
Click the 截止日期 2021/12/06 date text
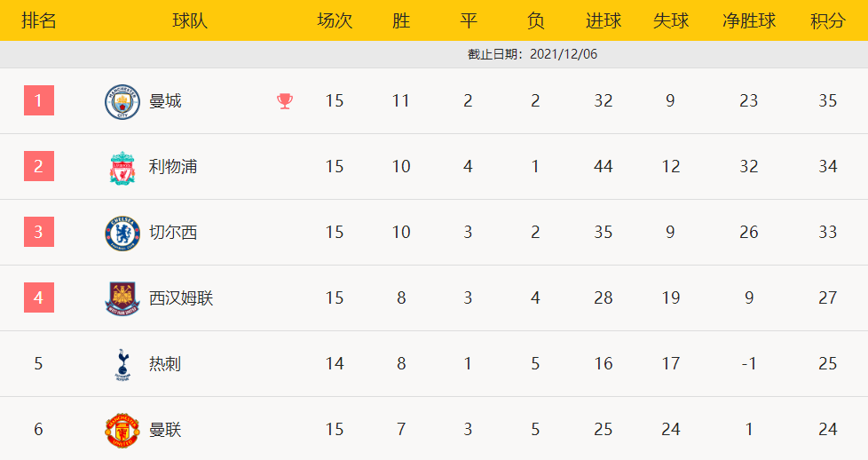point(533,54)
